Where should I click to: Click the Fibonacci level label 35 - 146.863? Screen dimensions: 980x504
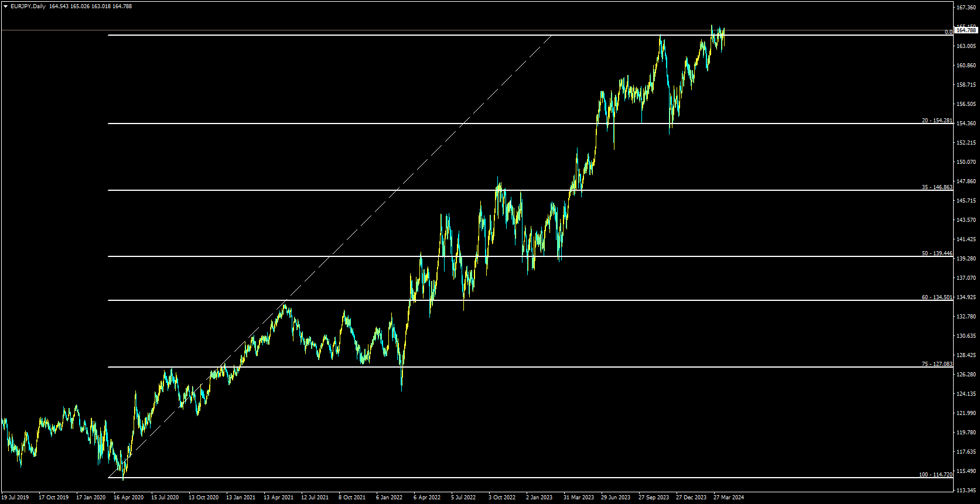click(937, 187)
